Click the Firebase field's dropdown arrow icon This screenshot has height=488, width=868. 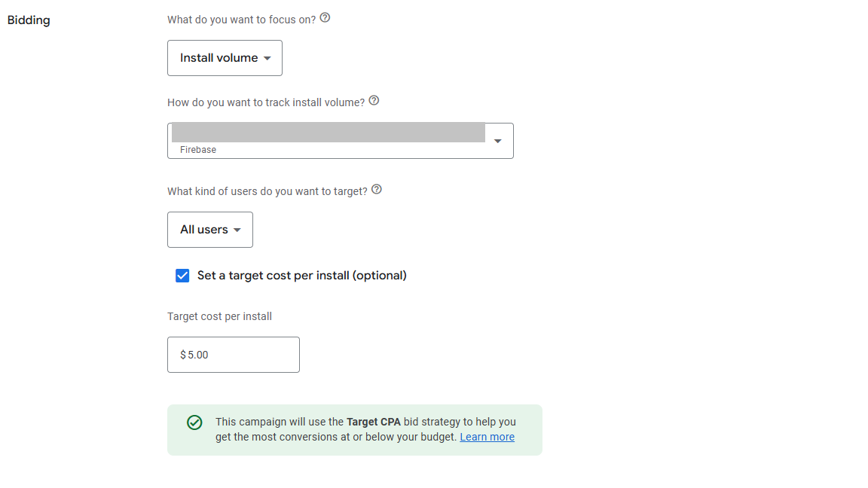[x=497, y=140]
